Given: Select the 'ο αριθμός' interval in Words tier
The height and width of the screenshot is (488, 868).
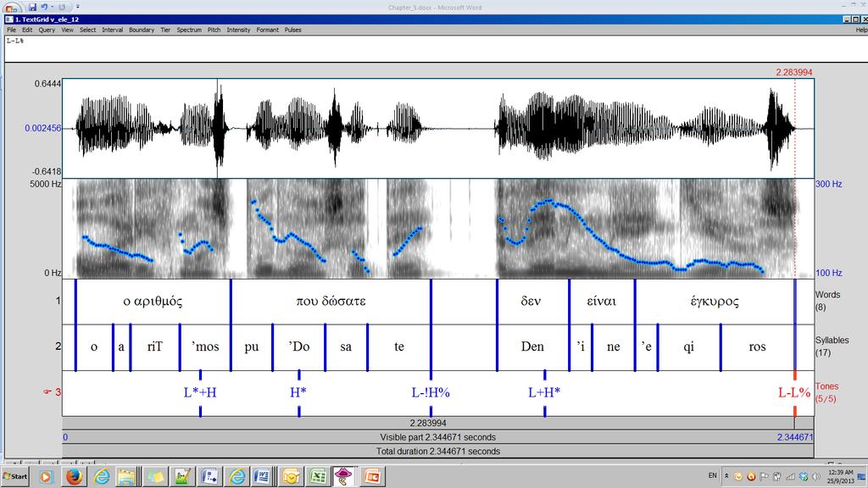Looking at the screenshot, I should click(153, 302).
